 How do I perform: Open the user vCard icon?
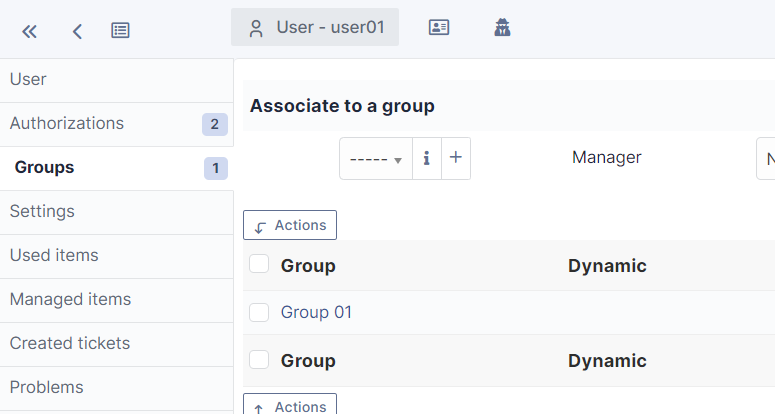coord(438,28)
